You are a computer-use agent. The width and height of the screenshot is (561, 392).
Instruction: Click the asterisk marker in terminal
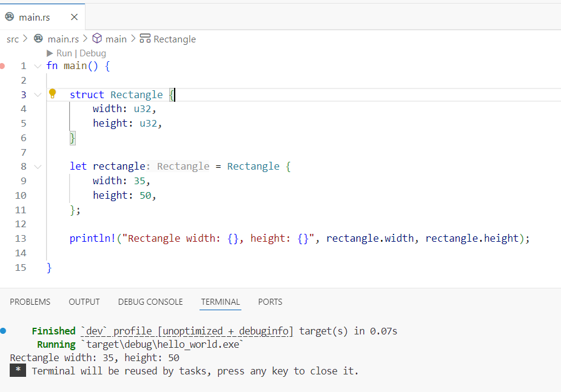coord(18,370)
